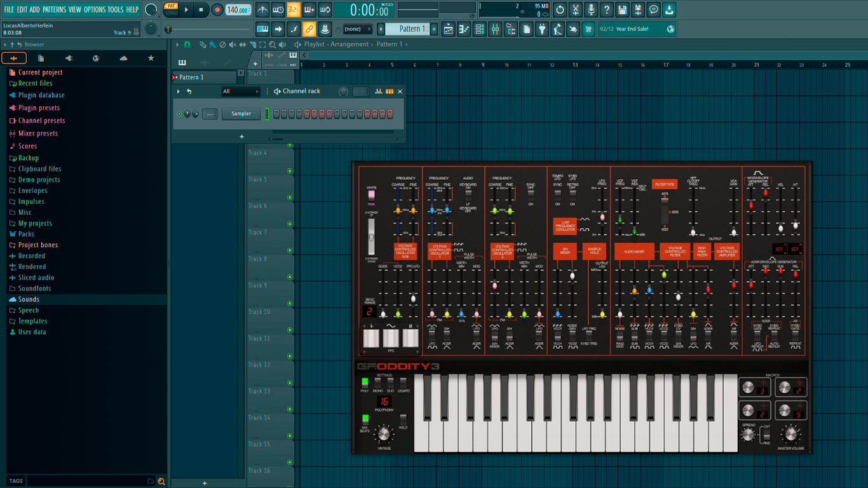868x488 pixels.
Task: Open the (none) snap selector dropdown
Action: [358, 29]
